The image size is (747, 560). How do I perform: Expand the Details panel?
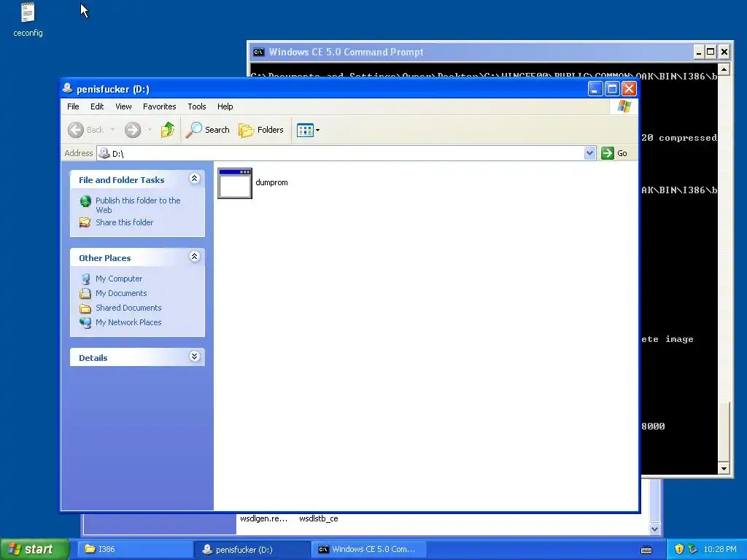[194, 356]
